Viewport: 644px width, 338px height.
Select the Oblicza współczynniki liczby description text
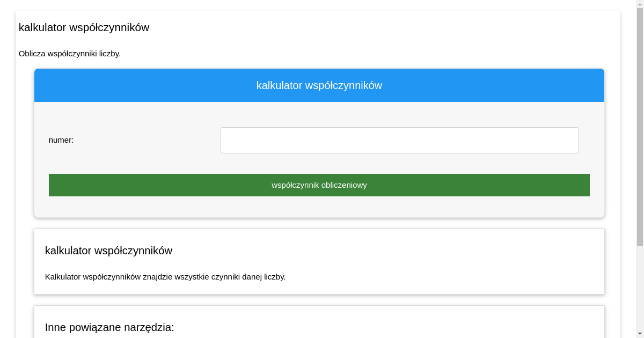pyautogui.click(x=70, y=54)
